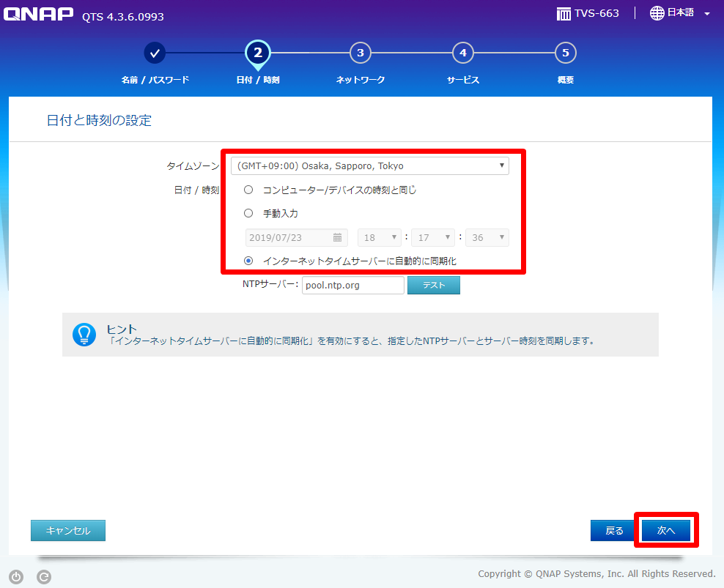The height and width of the screenshot is (588, 724).
Task: Open the 日本語 language dropdown arrow
Action: (x=707, y=14)
